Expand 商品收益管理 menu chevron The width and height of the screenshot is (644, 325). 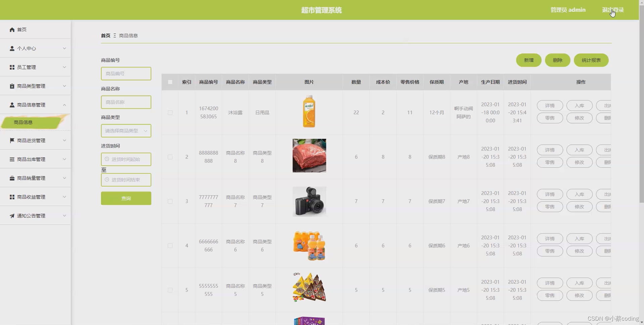click(x=64, y=197)
